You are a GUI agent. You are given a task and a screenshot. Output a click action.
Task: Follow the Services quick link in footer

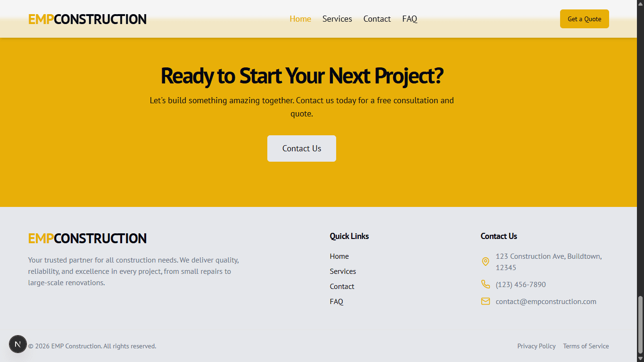point(343,271)
